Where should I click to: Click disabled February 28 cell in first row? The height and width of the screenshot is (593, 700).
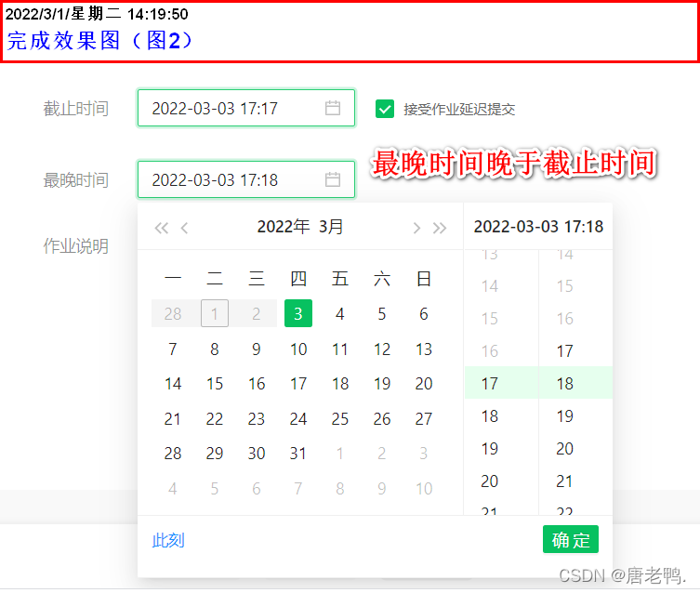coord(173,313)
